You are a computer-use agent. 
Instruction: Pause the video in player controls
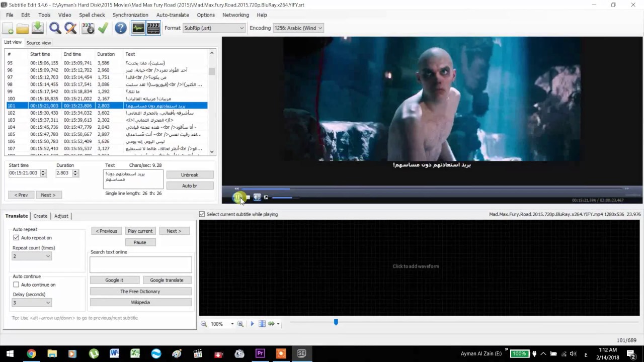coord(237,198)
